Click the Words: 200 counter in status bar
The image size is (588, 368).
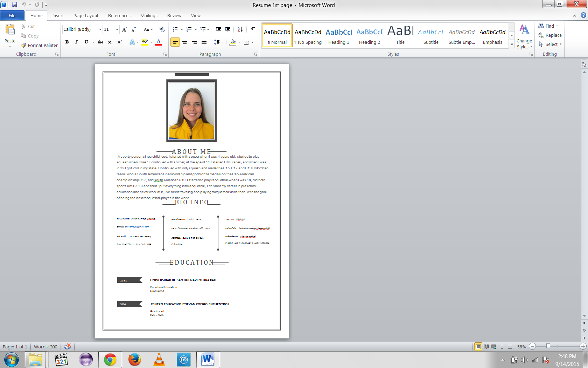point(45,347)
